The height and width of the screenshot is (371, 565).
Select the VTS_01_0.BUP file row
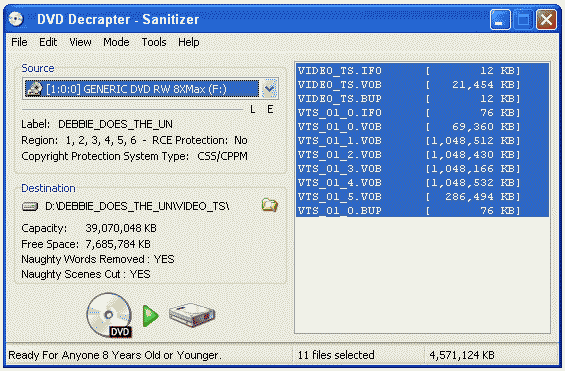422,211
